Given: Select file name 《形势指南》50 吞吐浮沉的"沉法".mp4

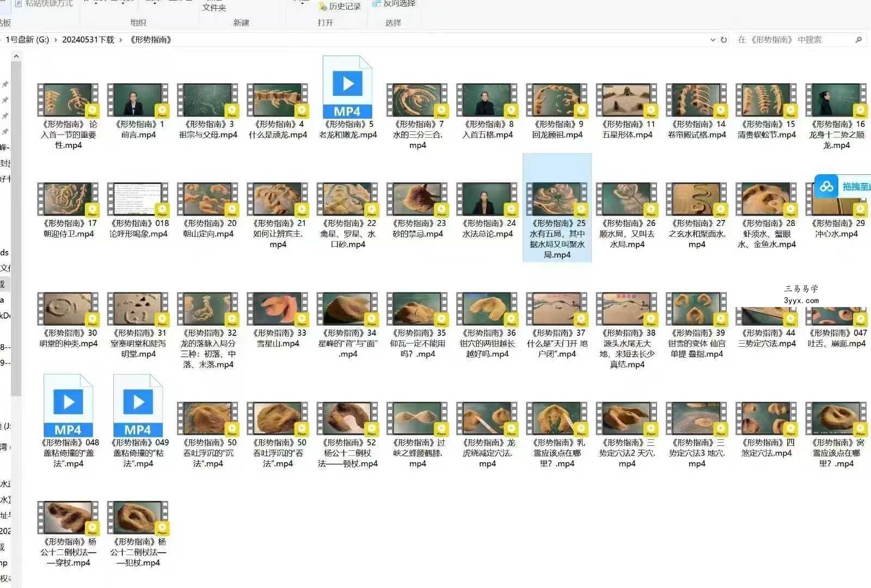Looking at the screenshot, I should (x=208, y=453).
